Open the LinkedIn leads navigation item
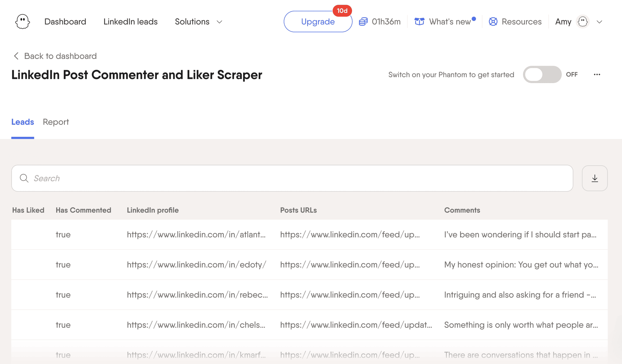Screen dimensions: 622x364 point(130,22)
